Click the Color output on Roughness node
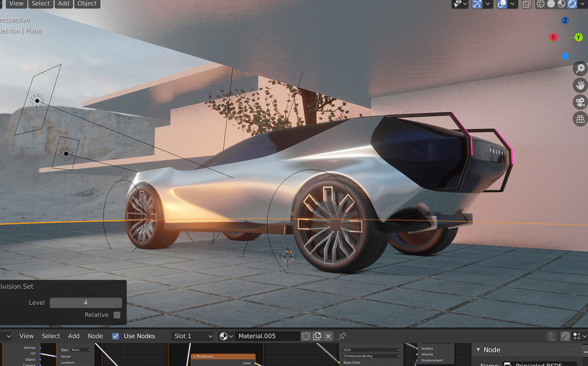588x366 pixels. pyautogui.click(x=247, y=363)
